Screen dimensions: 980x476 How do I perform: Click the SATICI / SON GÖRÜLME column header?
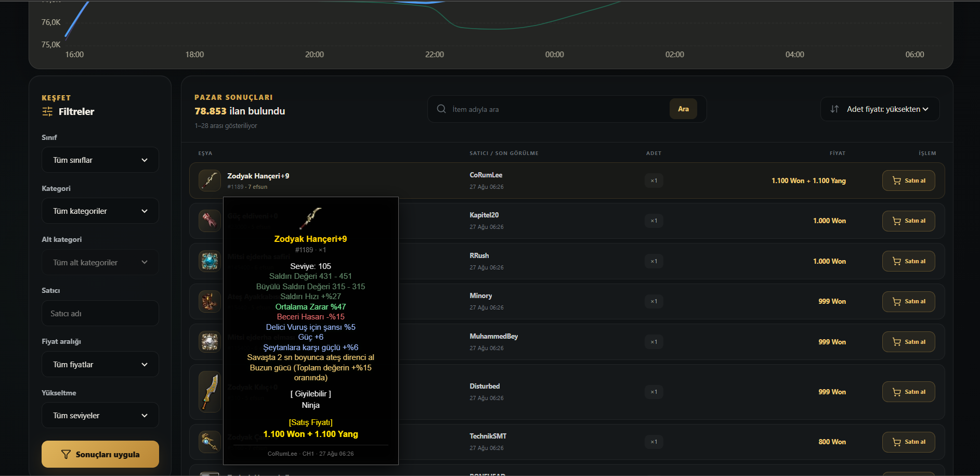pyautogui.click(x=504, y=153)
